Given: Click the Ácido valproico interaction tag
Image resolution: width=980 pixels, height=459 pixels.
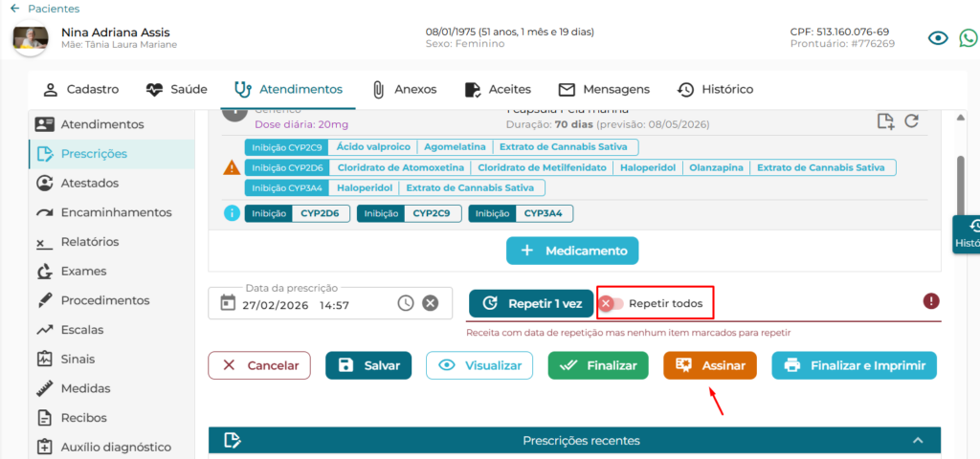Looking at the screenshot, I should (373, 147).
